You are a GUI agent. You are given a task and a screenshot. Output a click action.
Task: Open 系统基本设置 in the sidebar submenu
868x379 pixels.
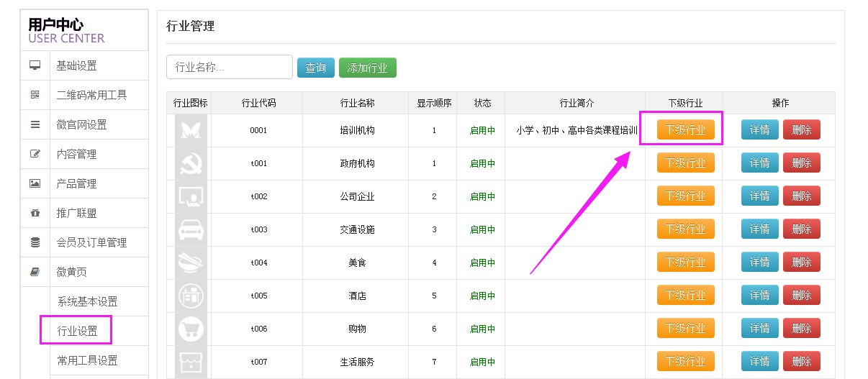87,301
